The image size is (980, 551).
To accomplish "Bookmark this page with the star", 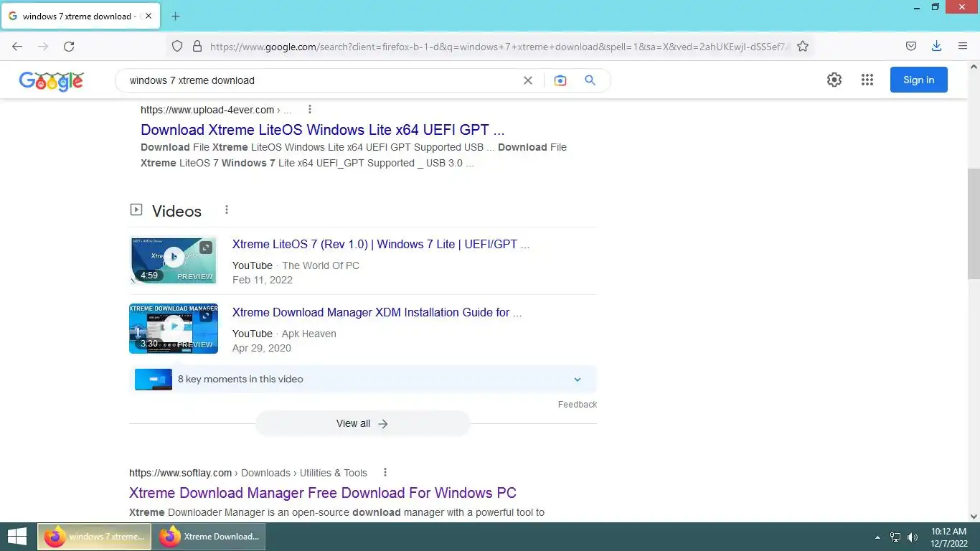I will pyautogui.click(x=803, y=47).
